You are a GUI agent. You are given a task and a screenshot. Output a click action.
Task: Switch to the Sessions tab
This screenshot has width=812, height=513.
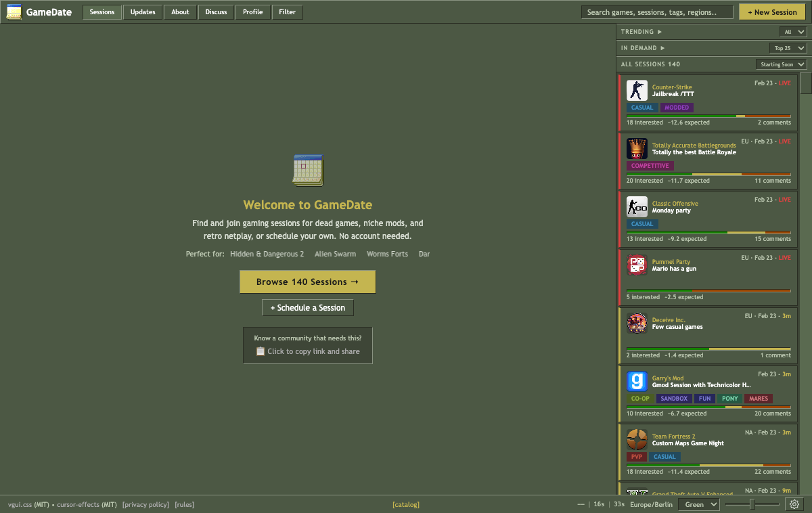tap(102, 12)
